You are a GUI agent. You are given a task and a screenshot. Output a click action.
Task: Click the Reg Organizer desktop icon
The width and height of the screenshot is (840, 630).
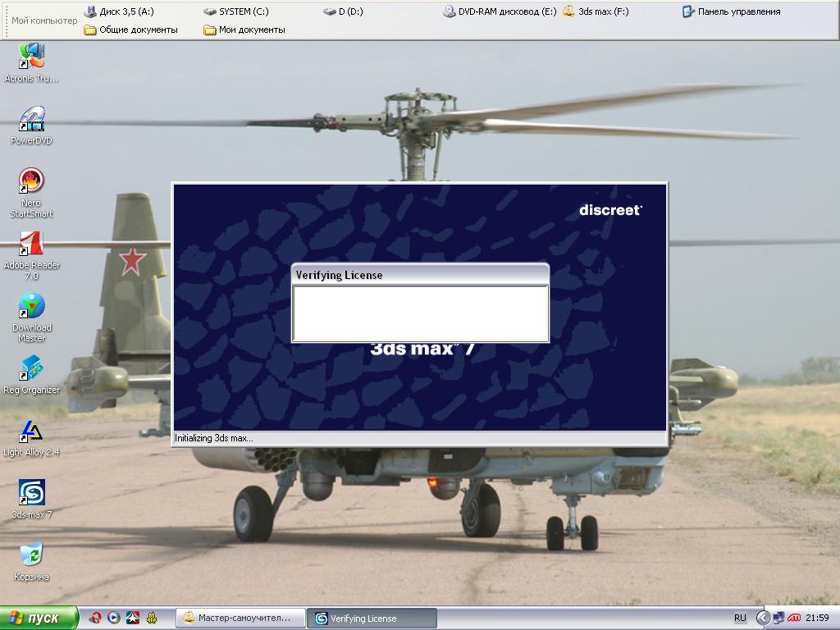(32, 374)
